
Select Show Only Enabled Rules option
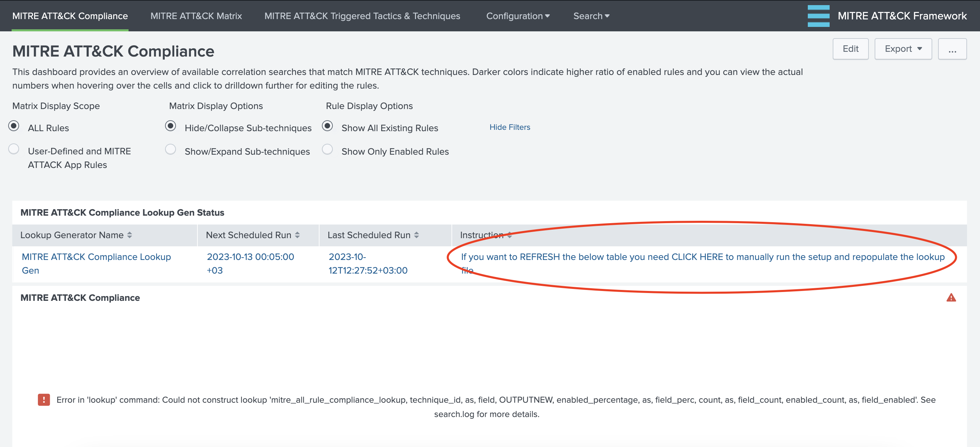click(327, 149)
